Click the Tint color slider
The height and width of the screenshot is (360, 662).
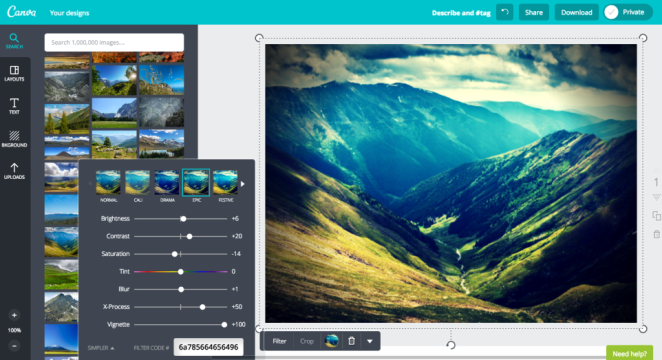(181, 272)
